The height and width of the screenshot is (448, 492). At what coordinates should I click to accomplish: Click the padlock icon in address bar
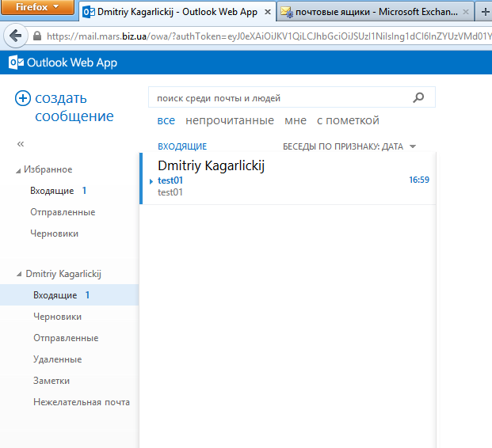(36, 36)
